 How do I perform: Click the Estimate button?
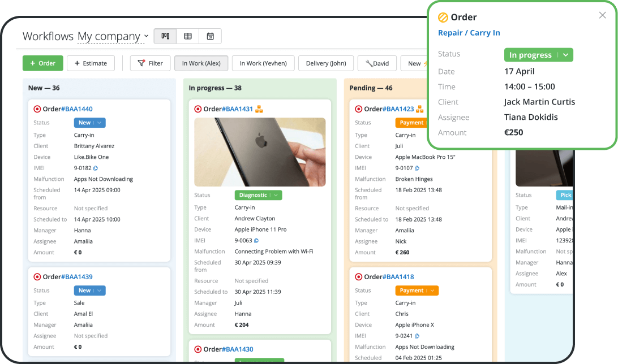click(x=91, y=63)
